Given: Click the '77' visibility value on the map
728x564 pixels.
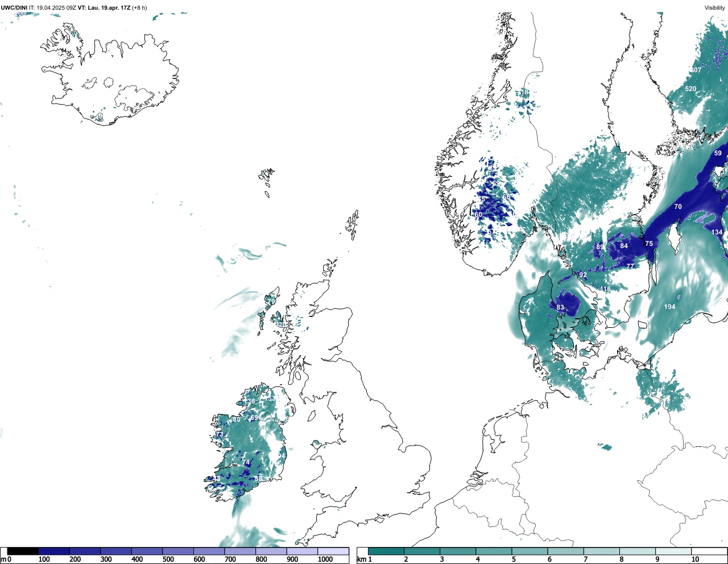Looking at the screenshot, I should [x=630, y=266].
